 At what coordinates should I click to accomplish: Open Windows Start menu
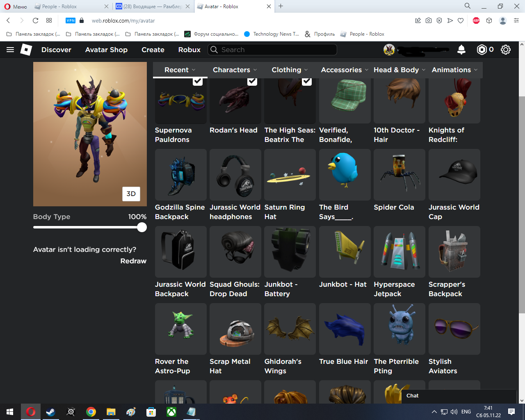click(10, 412)
